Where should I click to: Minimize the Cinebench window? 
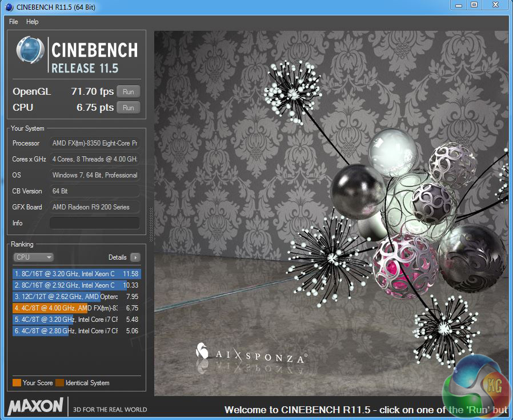[x=459, y=5]
